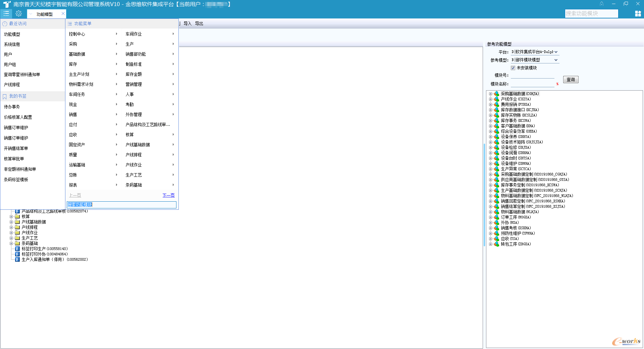
Task: Click the 费用报销 (FYBXA) module icon
Action: [x=496, y=104]
